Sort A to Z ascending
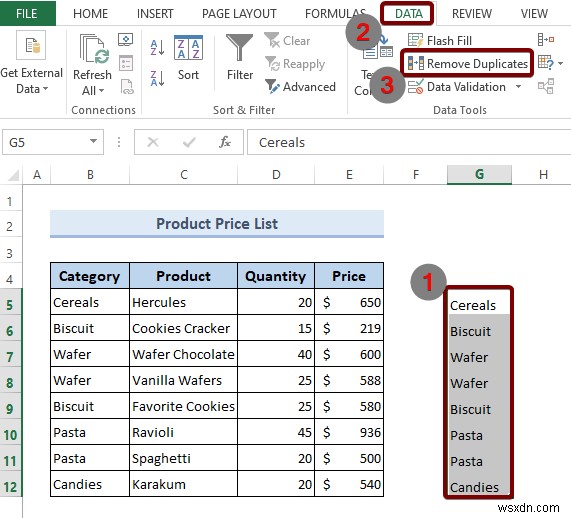The image size is (571, 518). tap(157, 47)
